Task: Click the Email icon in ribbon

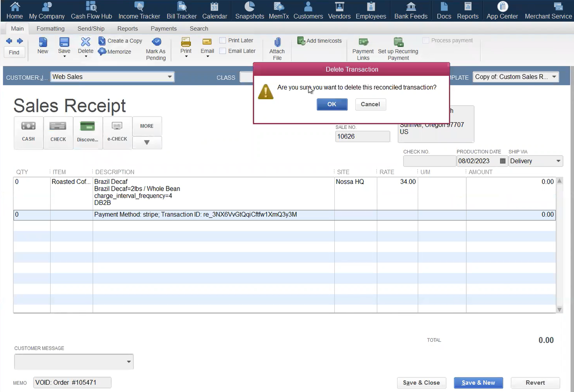Action: 207,42
